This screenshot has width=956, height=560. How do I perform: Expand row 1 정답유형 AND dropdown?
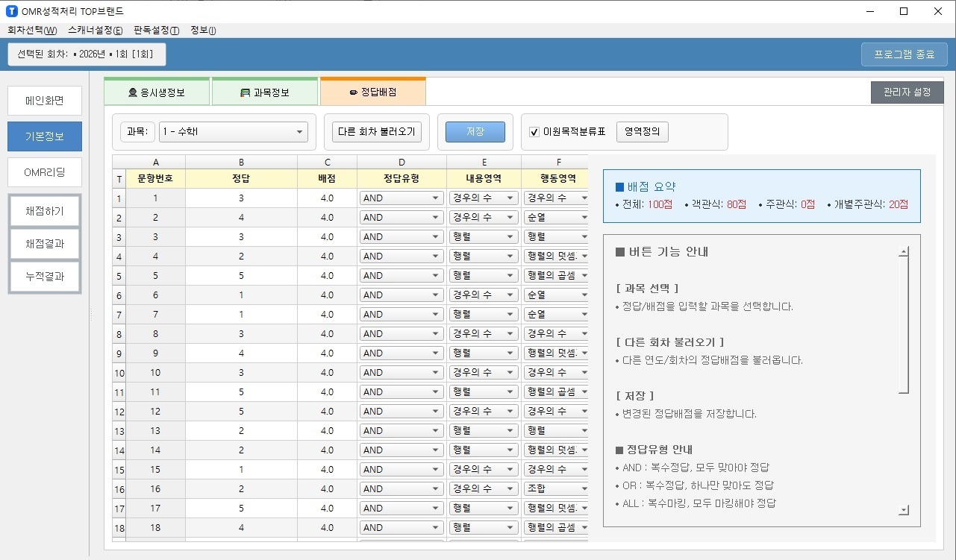pyautogui.click(x=402, y=198)
